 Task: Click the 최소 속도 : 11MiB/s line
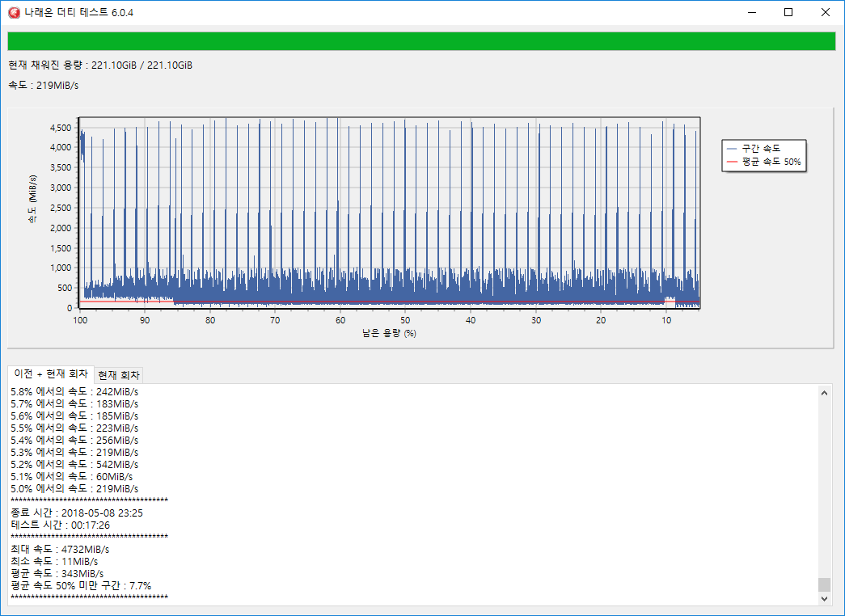[54, 562]
